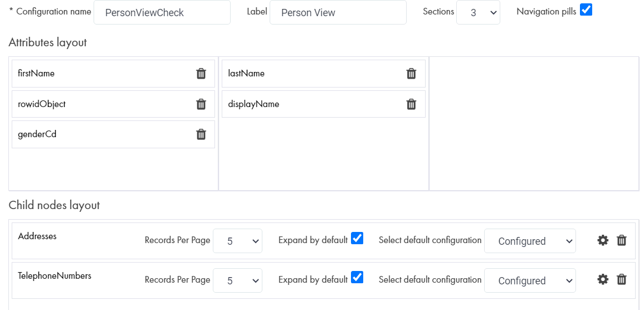Click the Addresses node name
This screenshot has height=310, width=644.
click(x=37, y=236)
